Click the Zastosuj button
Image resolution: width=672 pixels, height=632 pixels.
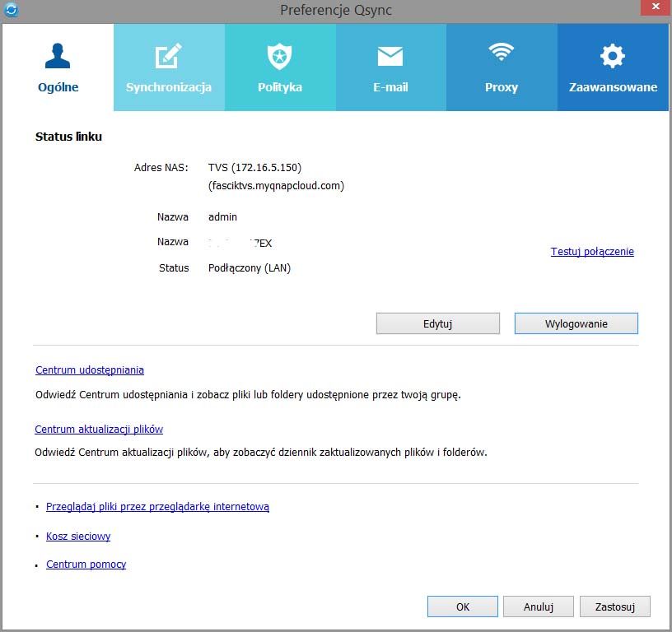[x=614, y=606]
